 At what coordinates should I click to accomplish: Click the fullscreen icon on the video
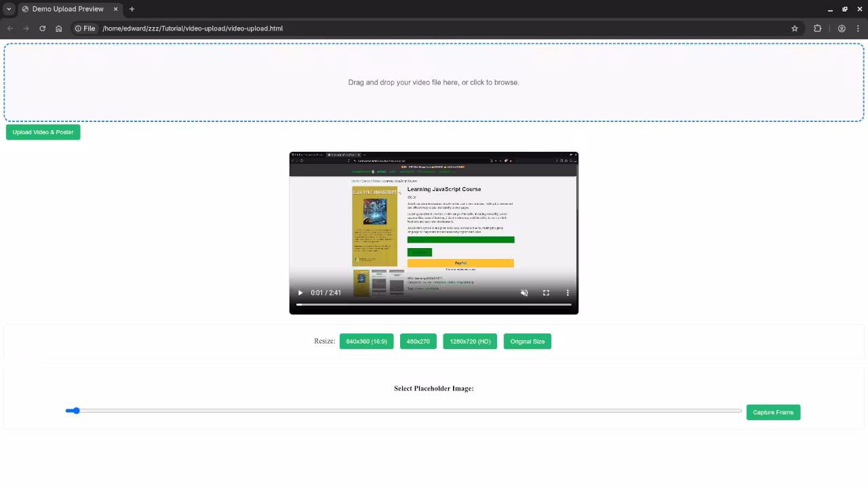point(546,292)
